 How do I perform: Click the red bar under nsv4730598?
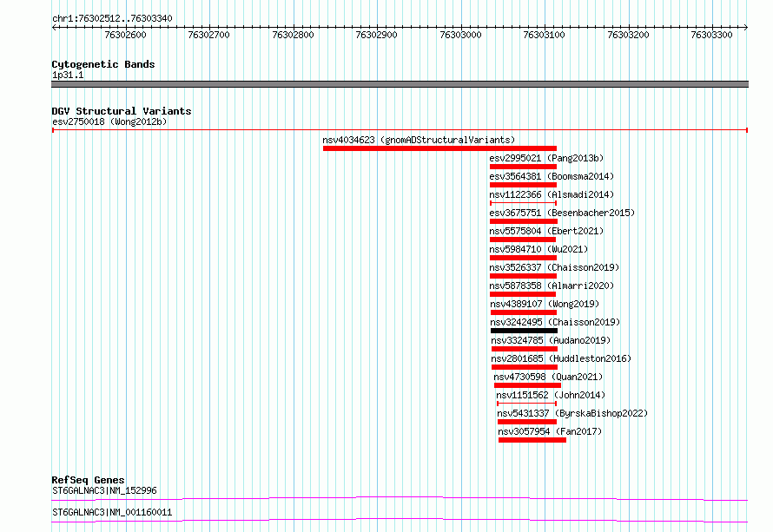click(x=527, y=385)
